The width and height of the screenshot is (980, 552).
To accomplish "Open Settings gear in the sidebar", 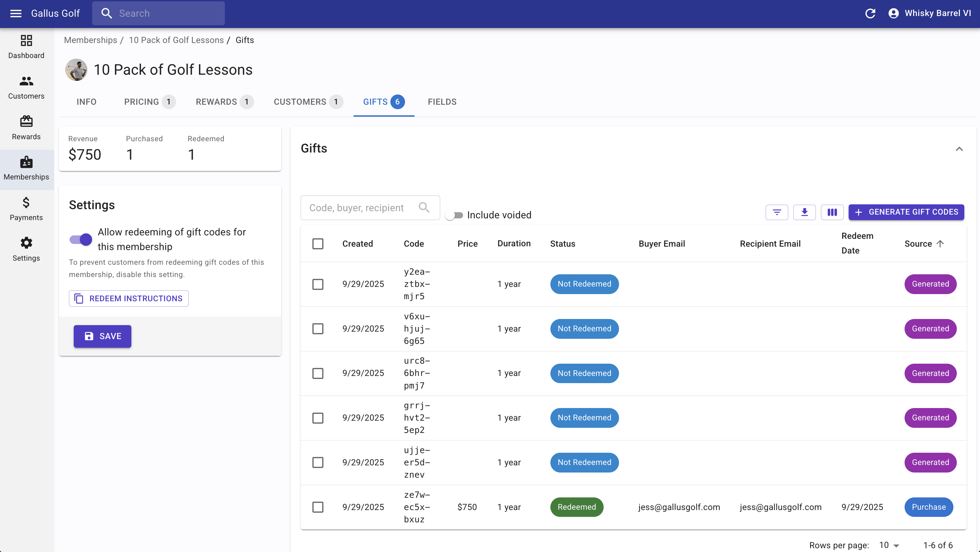I will [26, 249].
